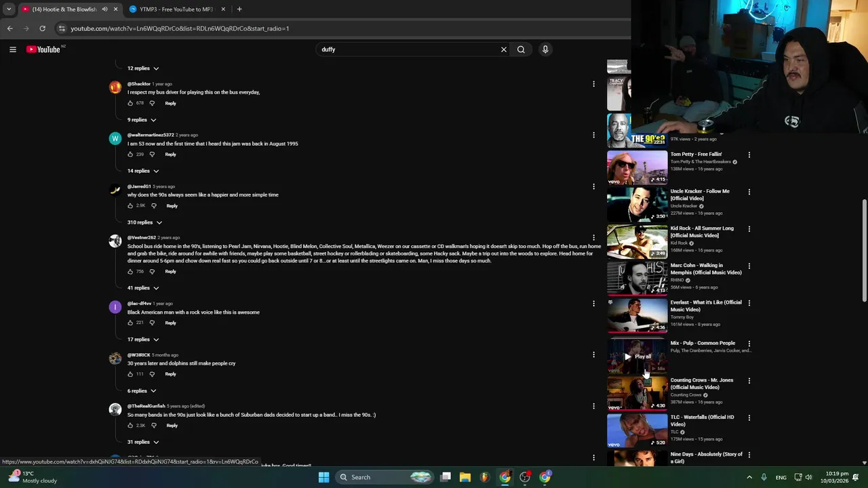
Task: Open a new browser tab with plus icon
Action: [239, 9]
